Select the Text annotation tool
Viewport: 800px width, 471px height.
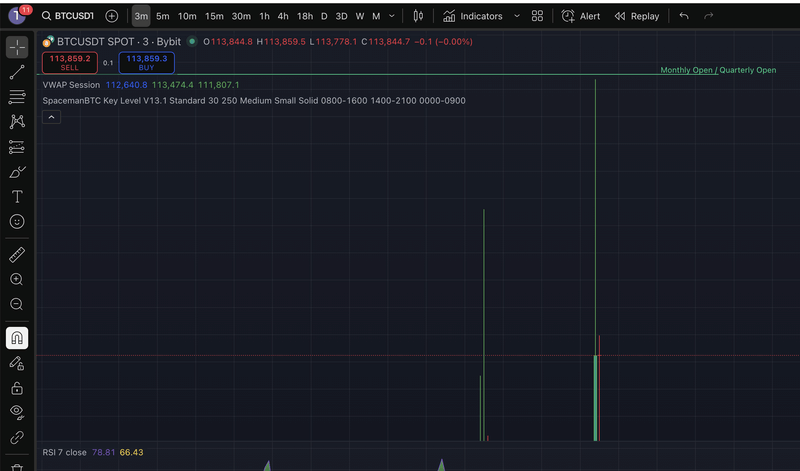(x=17, y=196)
